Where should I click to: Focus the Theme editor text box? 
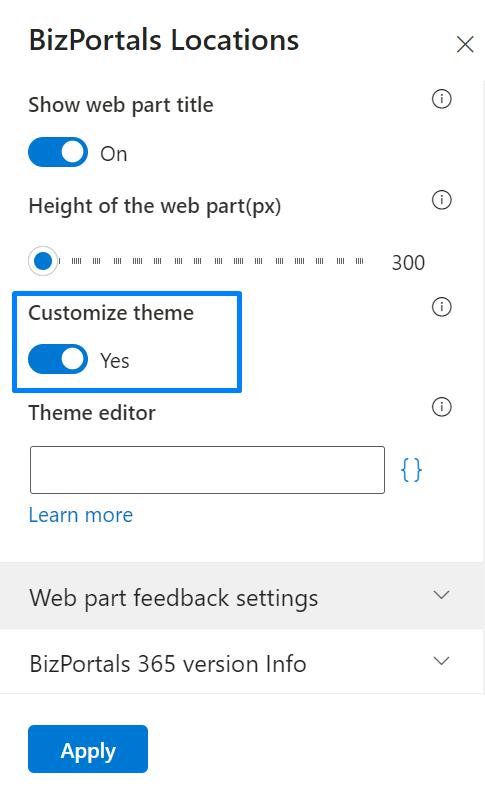pyautogui.click(x=207, y=470)
